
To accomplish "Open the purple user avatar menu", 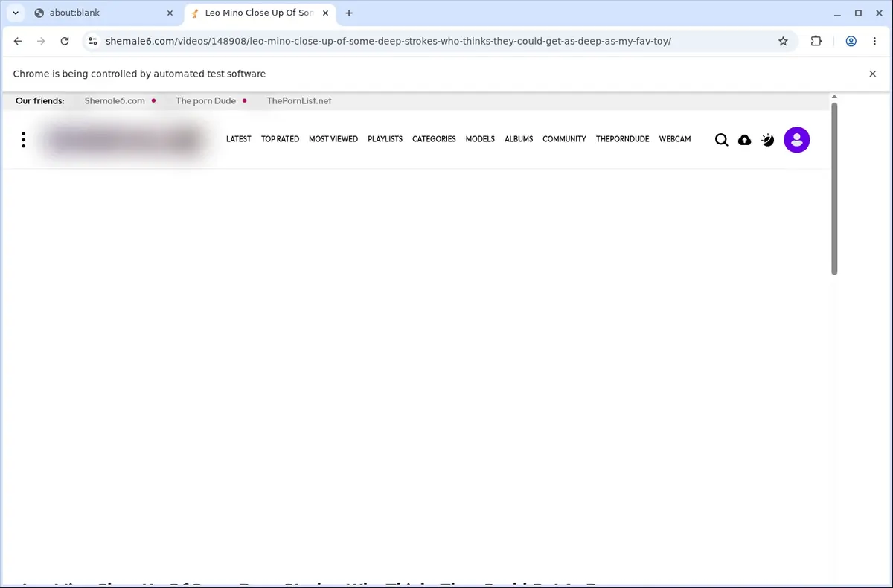I will [x=797, y=140].
